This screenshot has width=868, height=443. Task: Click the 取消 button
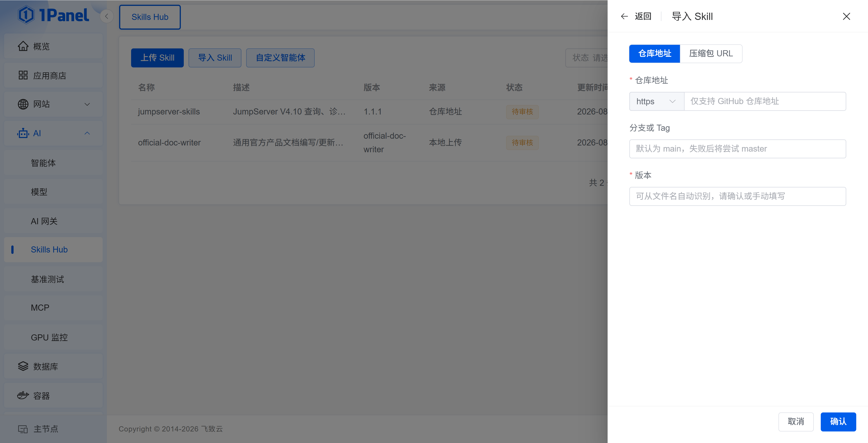796,422
